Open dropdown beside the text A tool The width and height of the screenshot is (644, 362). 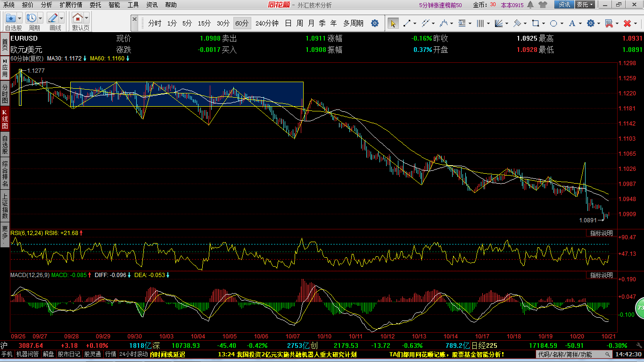click(x=580, y=23)
